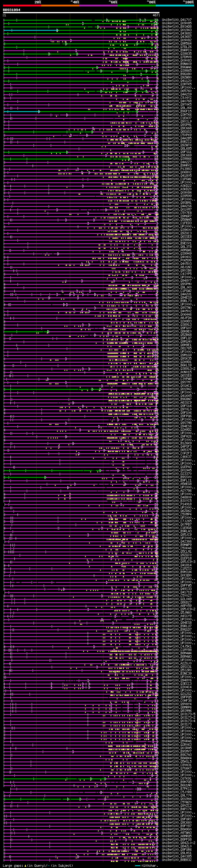197x868 pixels.
Task: Click the cyan ~100% identity color bar
Action: pyautogui.click(x=175, y=6)
